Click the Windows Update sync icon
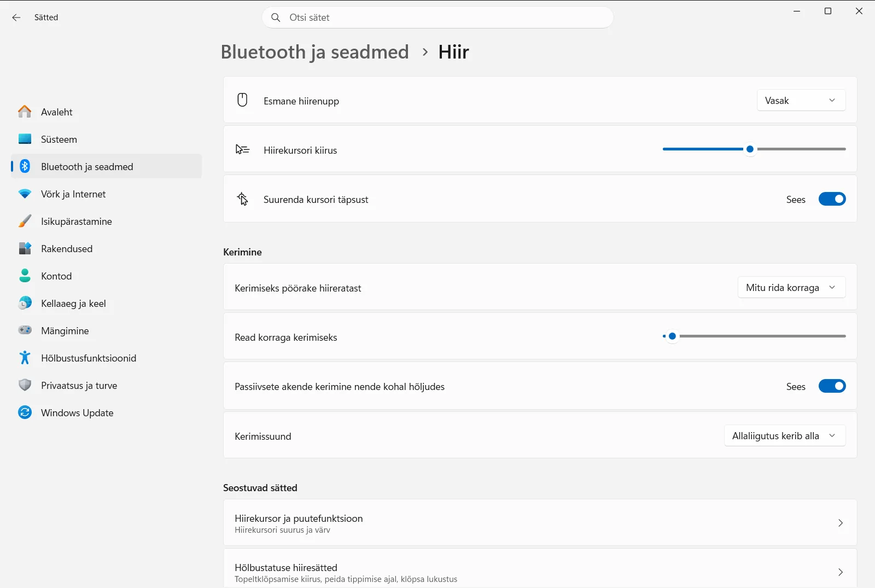The image size is (875, 588). click(25, 412)
